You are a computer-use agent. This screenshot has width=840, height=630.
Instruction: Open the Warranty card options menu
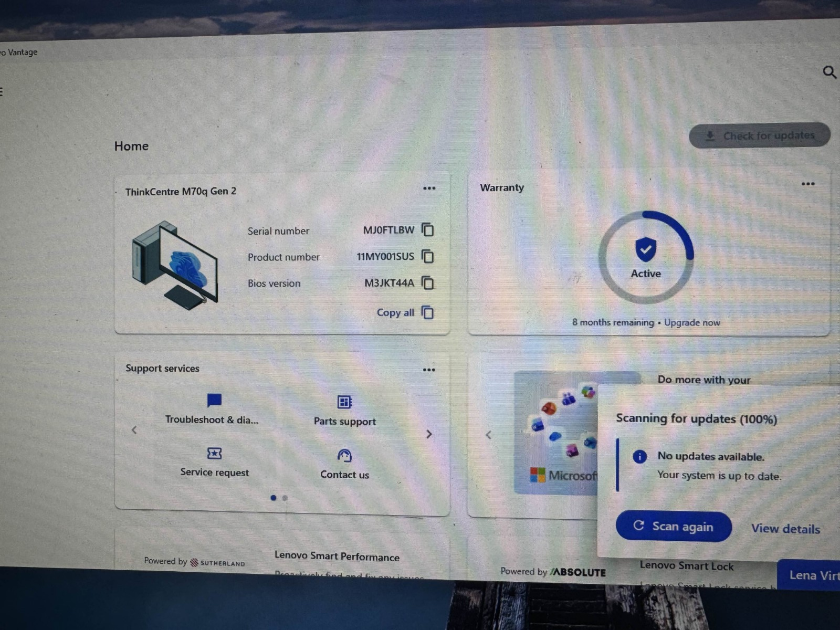pyautogui.click(x=808, y=184)
